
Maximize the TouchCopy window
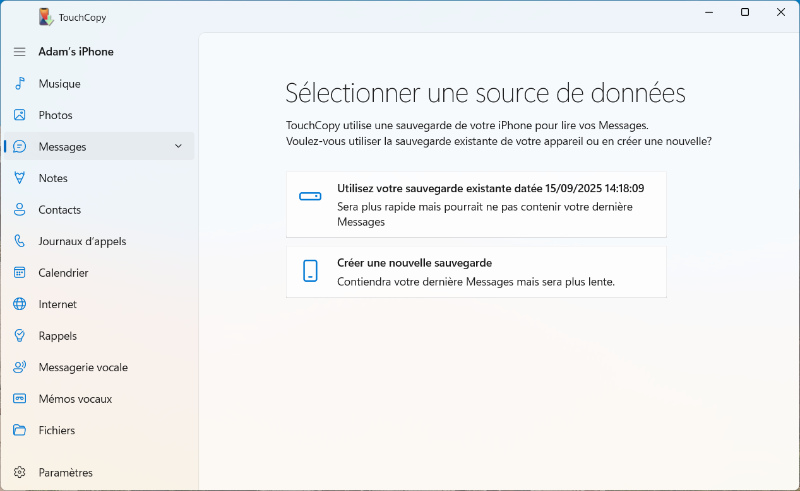tap(745, 13)
